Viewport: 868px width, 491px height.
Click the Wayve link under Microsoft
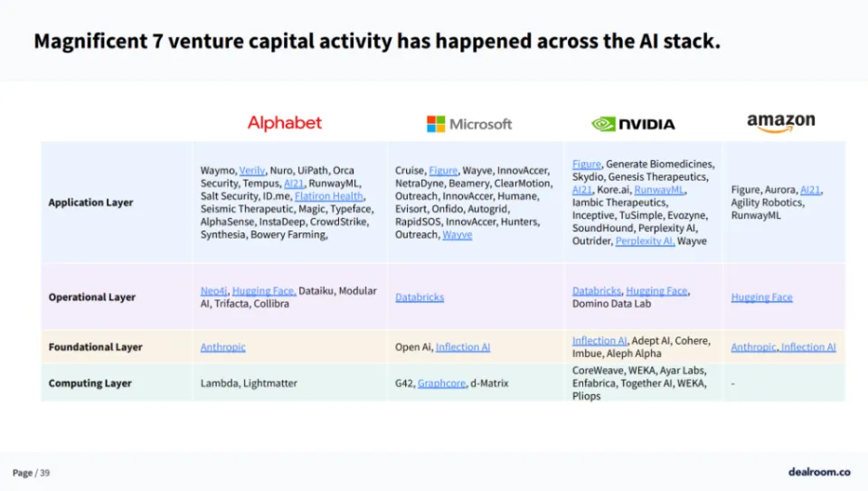458,235
